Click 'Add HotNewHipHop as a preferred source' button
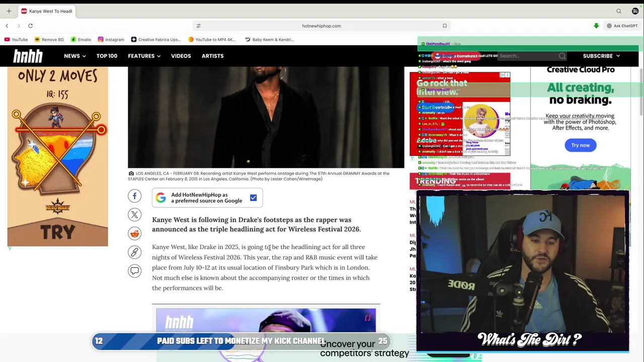This screenshot has height=362, width=644. click(207, 198)
